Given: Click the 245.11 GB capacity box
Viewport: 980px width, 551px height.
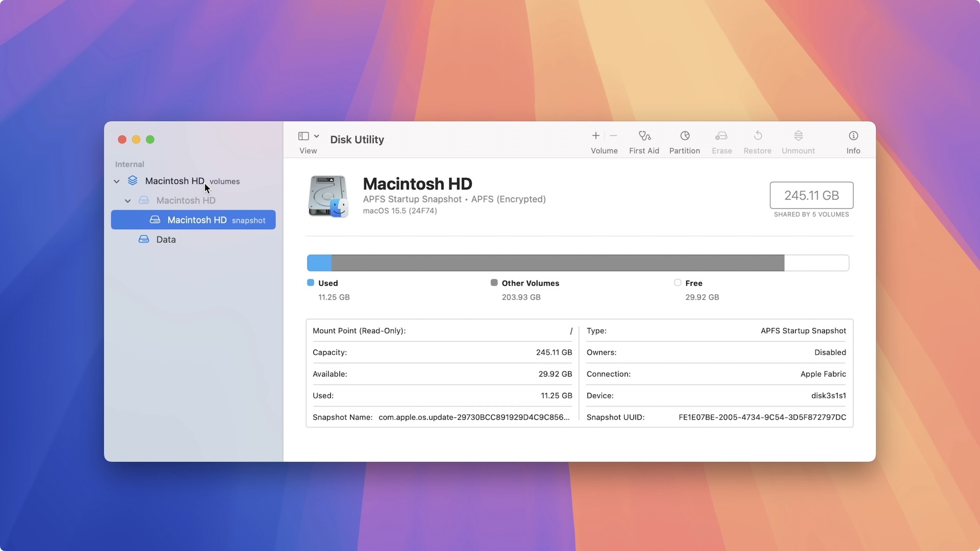Looking at the screenshot, I should 811,195.
